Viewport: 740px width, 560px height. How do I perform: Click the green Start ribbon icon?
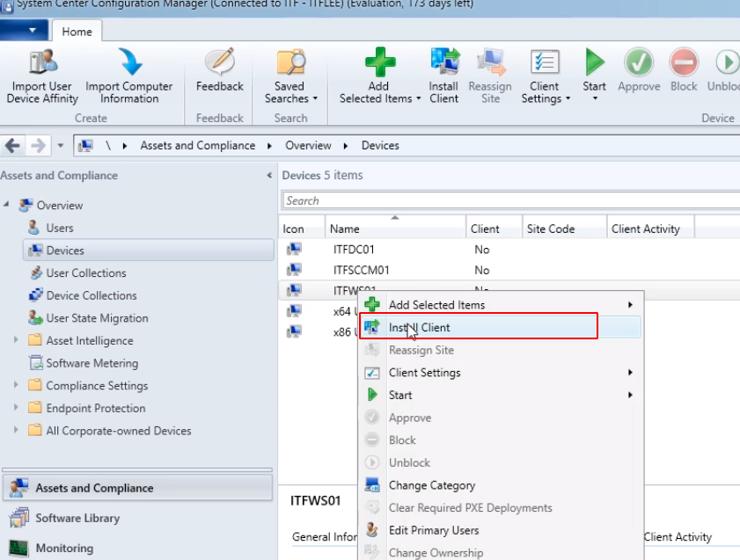click(595, 62)
